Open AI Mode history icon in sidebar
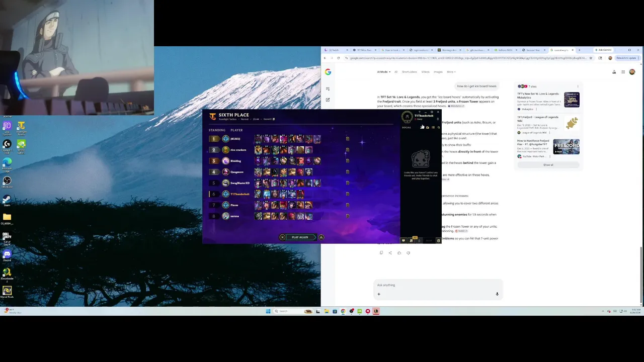 [328, 89]
